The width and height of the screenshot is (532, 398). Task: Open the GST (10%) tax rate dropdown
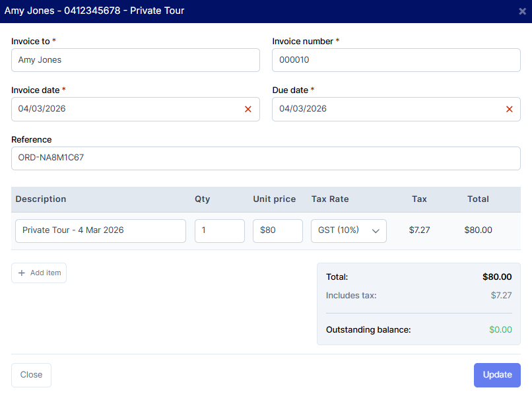pos(349,231)
